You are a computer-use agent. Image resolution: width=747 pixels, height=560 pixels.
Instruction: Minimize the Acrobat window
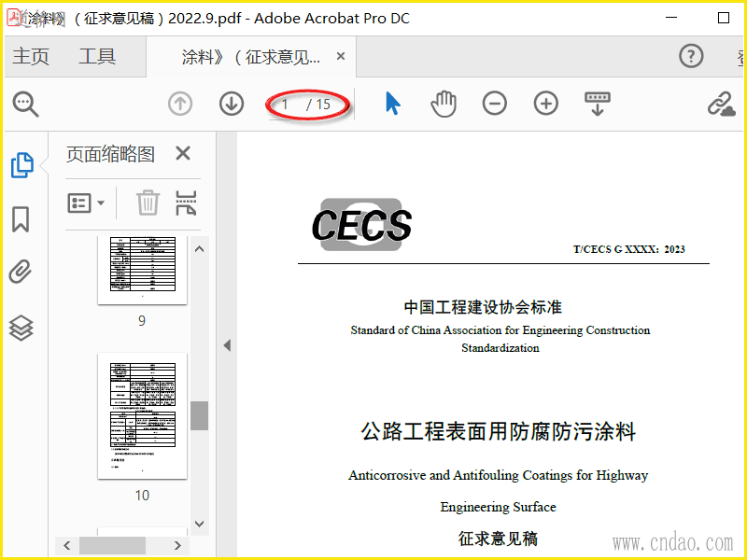click(671, 18)
